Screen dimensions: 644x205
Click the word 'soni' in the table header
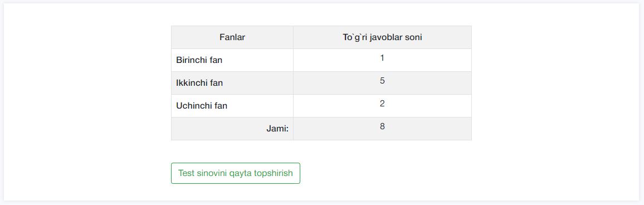pyautogui.click(x=413, y=37)
